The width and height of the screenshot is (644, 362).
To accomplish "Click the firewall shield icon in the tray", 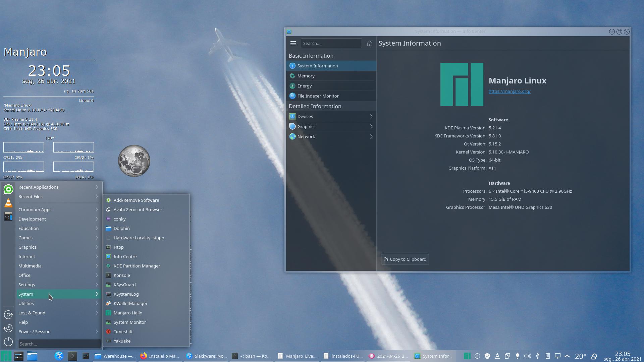I will pyautogui.click(x=487, y=356).
